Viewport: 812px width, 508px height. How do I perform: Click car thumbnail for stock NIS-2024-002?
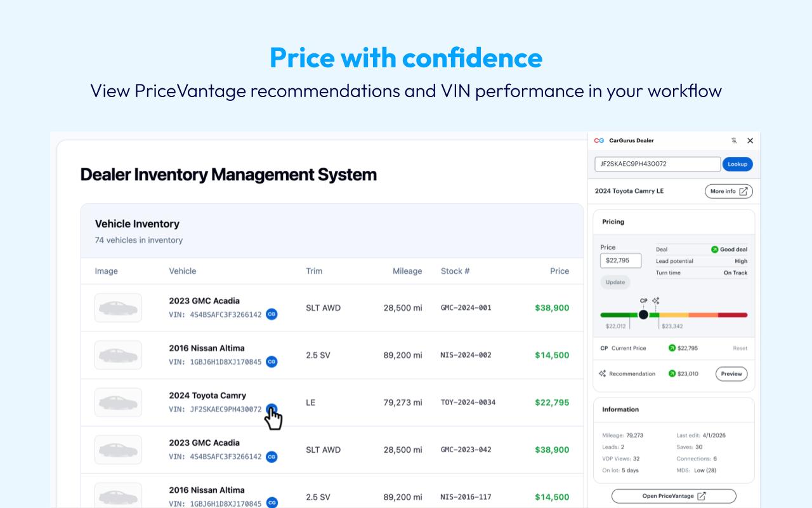pos(118,355)
